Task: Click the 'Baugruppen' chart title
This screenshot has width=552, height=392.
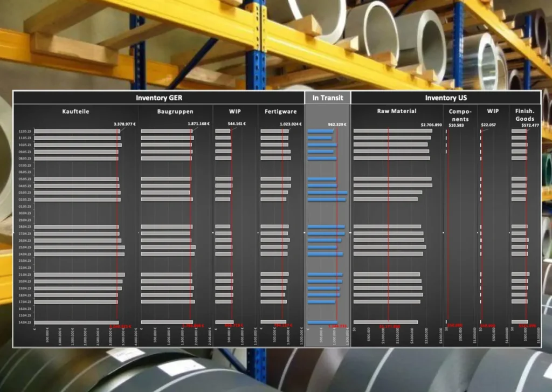Action: point(175,111)
